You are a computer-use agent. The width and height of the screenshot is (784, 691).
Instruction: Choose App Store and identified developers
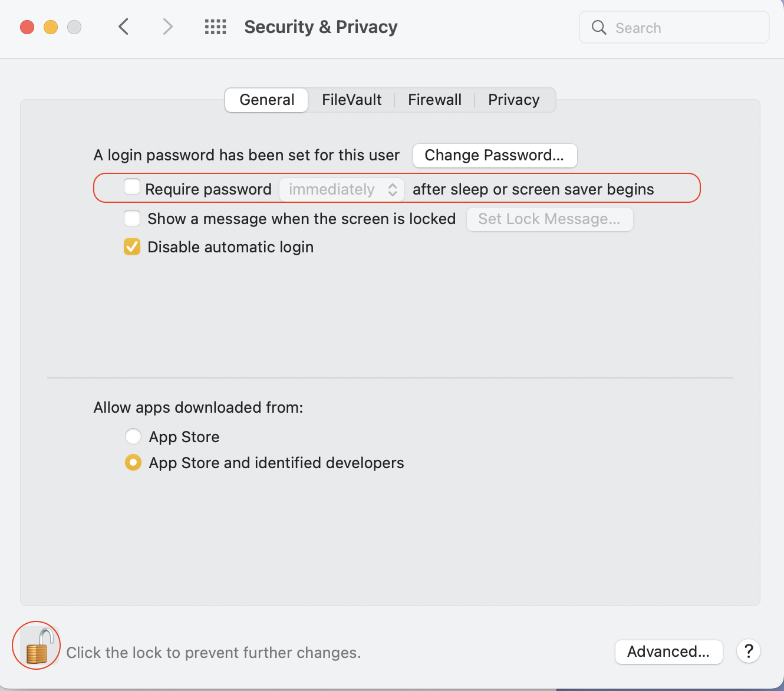133,463
